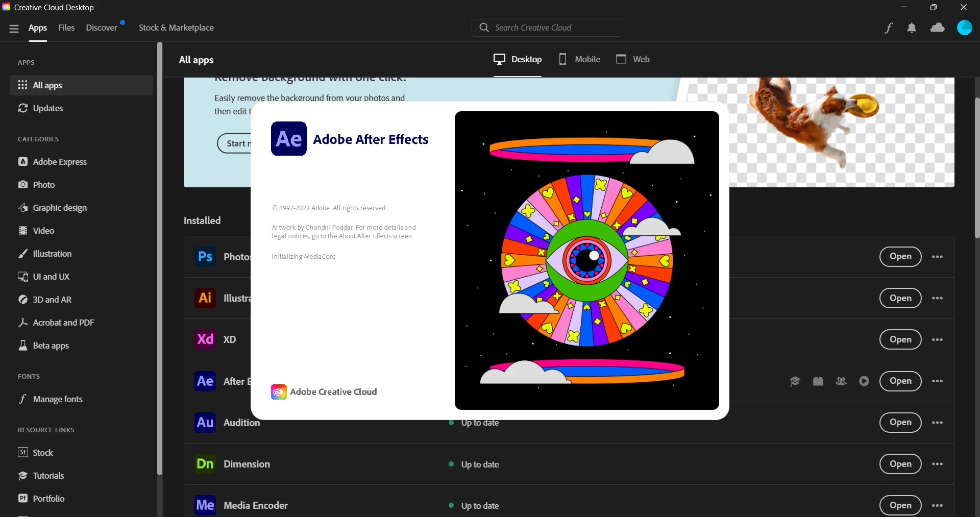Open Updates in sidebar
The image size is (980, 517).
tap(82, 108)
